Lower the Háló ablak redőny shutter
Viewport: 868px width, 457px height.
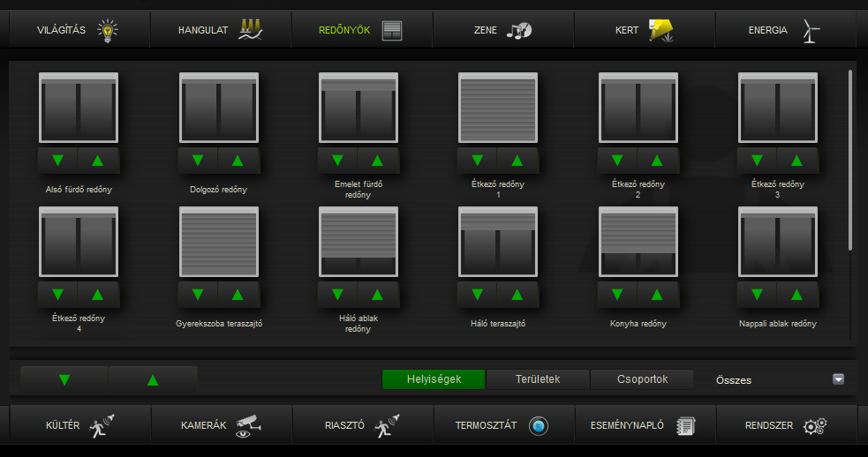(x=337, y=295)
